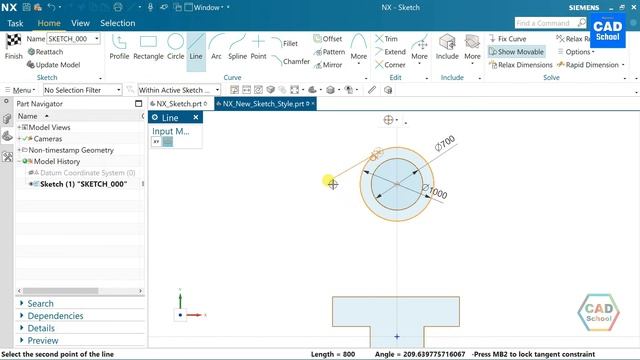Select XY coordinate input mode
This screenshot has height=360, width=640.
156,142
